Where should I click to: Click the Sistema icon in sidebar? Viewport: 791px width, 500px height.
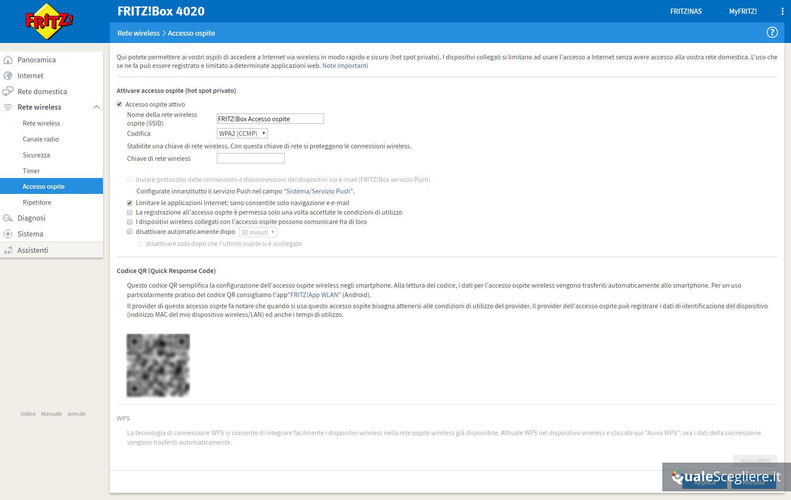pyautogui.click(x=8, y=234)
